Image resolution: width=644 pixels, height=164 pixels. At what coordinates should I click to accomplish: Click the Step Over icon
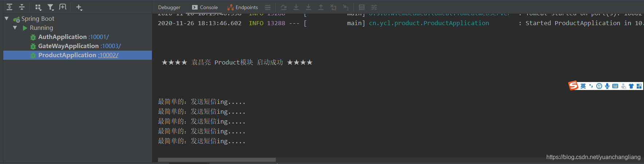tap(284, 7)
